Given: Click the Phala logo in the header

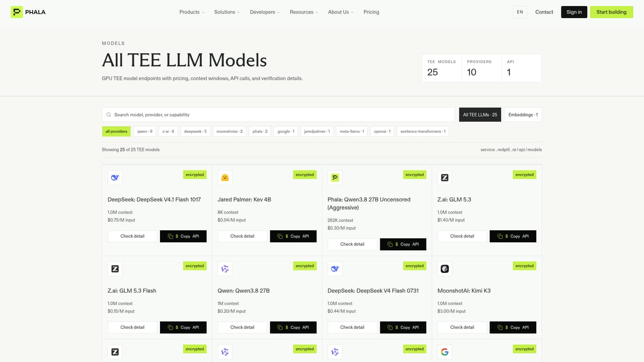Looking at the screenshot, I should 28,12.
